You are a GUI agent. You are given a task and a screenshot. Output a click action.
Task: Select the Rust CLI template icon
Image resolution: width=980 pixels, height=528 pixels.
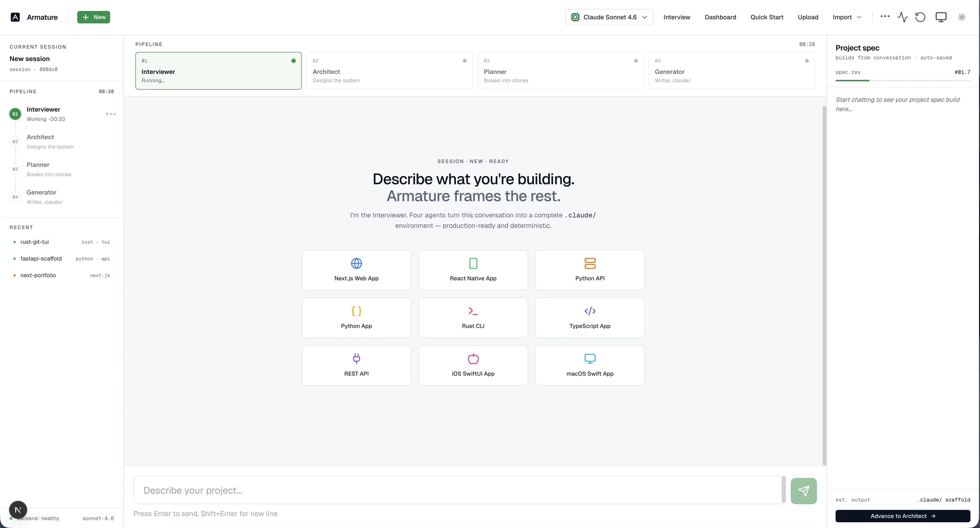(x=473, y=311)
